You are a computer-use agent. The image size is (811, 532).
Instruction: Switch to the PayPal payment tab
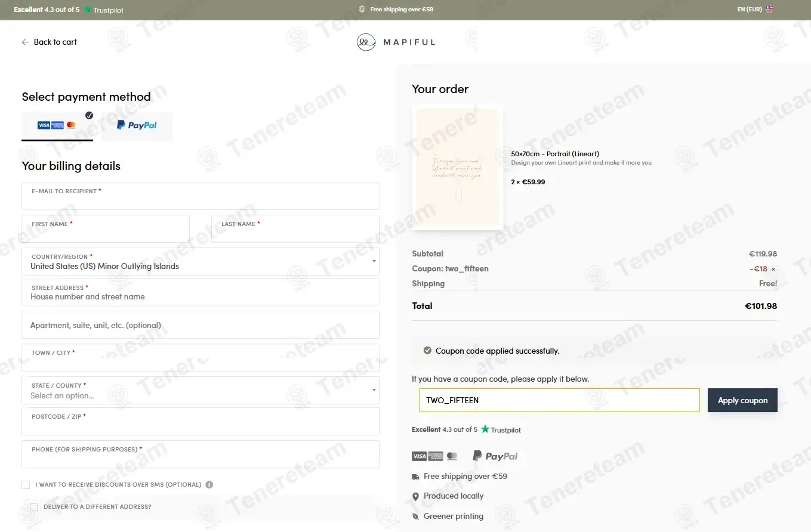coord(137,126)
